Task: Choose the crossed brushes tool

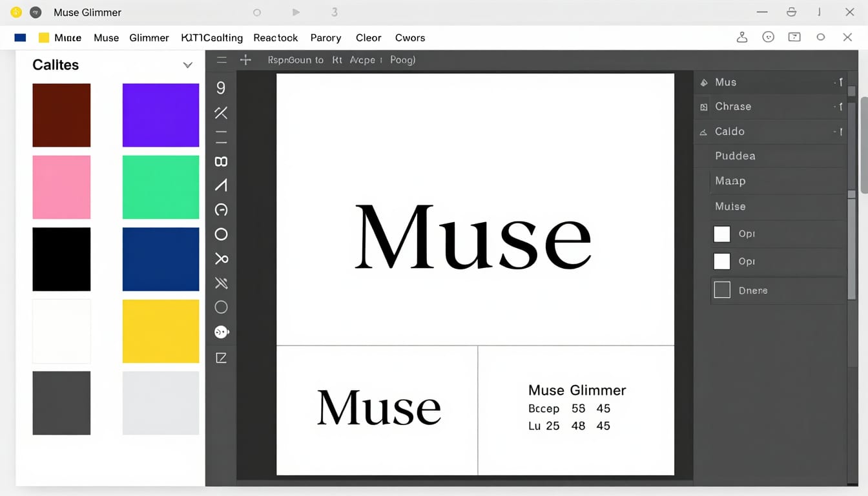Action: coord(221,284)
